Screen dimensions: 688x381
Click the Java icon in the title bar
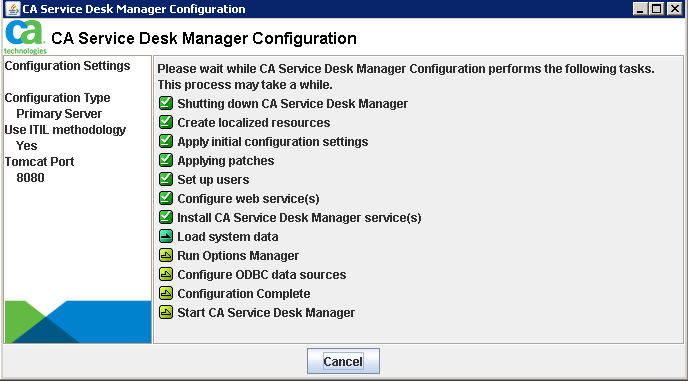(13, 9)
